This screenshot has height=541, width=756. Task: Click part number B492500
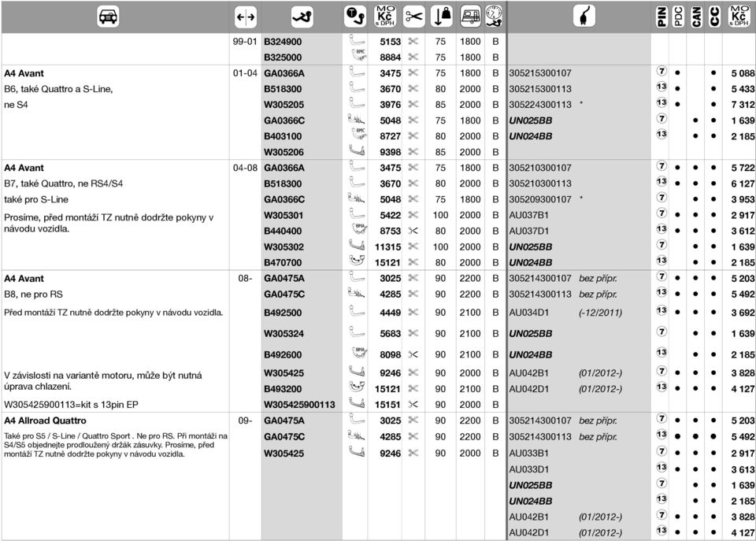283,313
